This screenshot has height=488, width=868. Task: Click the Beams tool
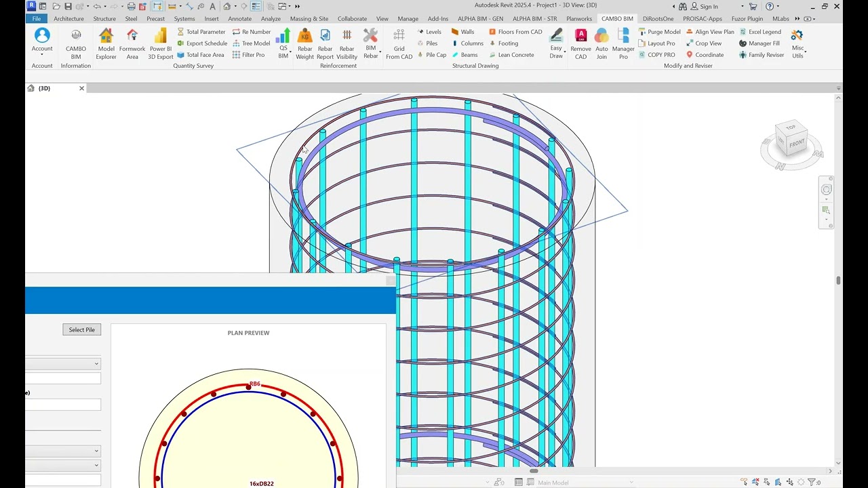pos(465,55)
